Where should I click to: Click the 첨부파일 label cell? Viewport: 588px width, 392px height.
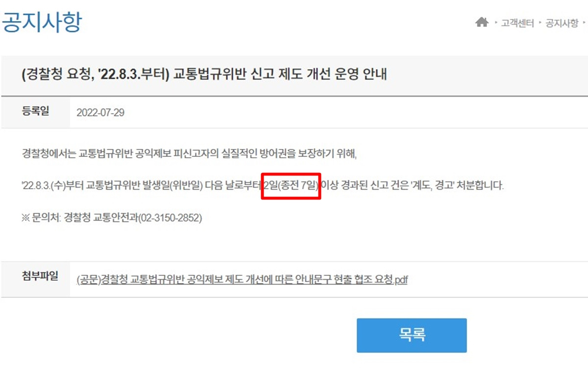point(35,276)
